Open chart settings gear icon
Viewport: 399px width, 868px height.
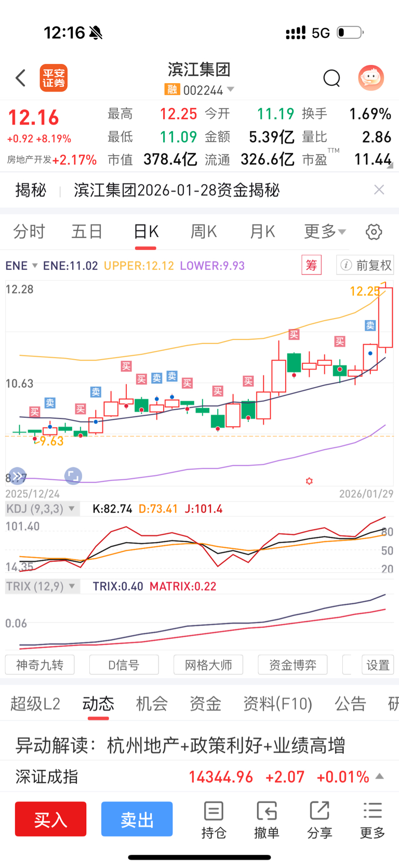click(x=374, y=232)
